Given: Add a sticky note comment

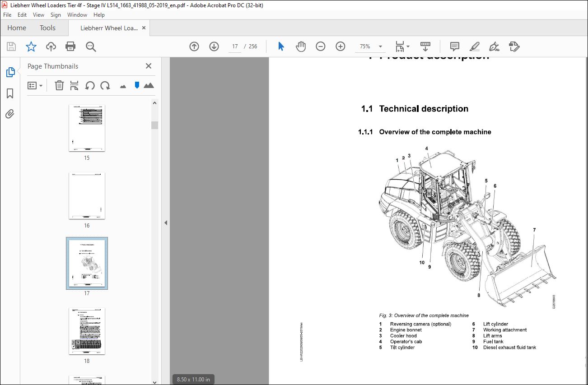Looking at the screenshot, I should [x=455, y=46].
